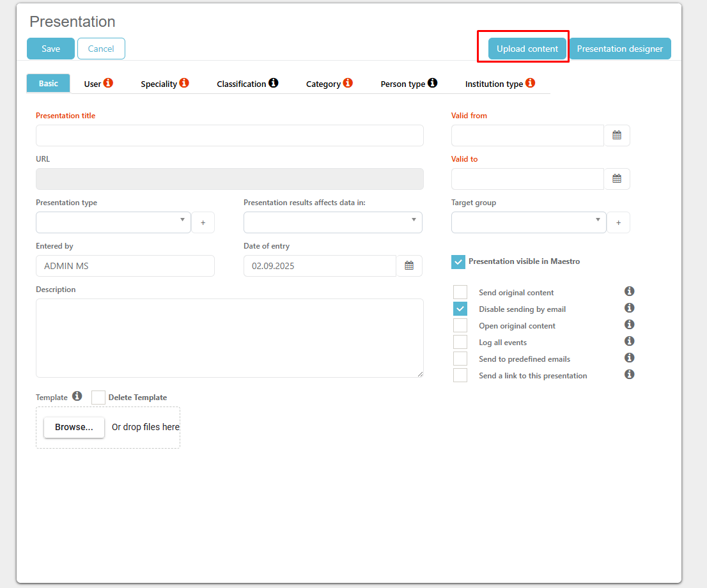Click Browse to choose a template file

(x=74, y=427)
